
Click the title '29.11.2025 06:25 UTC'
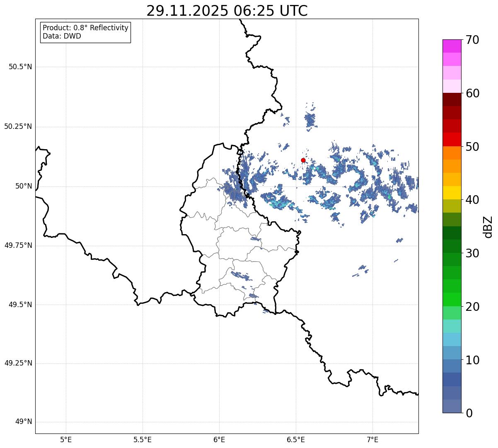click(x=227, y=11)
